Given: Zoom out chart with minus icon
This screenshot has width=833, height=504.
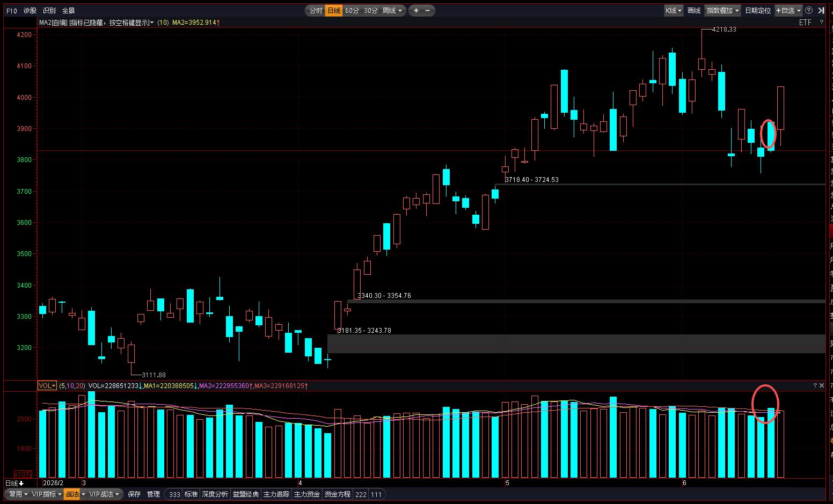Looking at the screenshot, I should pos(428,11).
